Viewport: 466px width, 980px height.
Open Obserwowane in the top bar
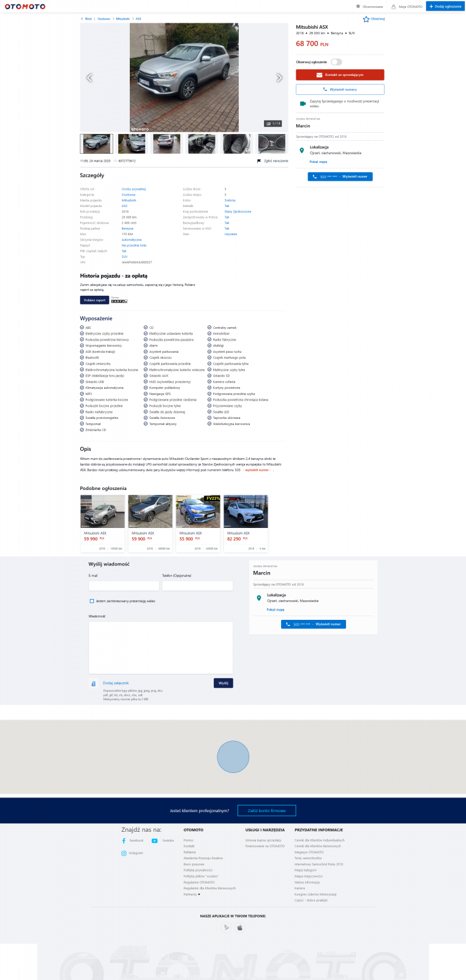click(x=369, y=7)
